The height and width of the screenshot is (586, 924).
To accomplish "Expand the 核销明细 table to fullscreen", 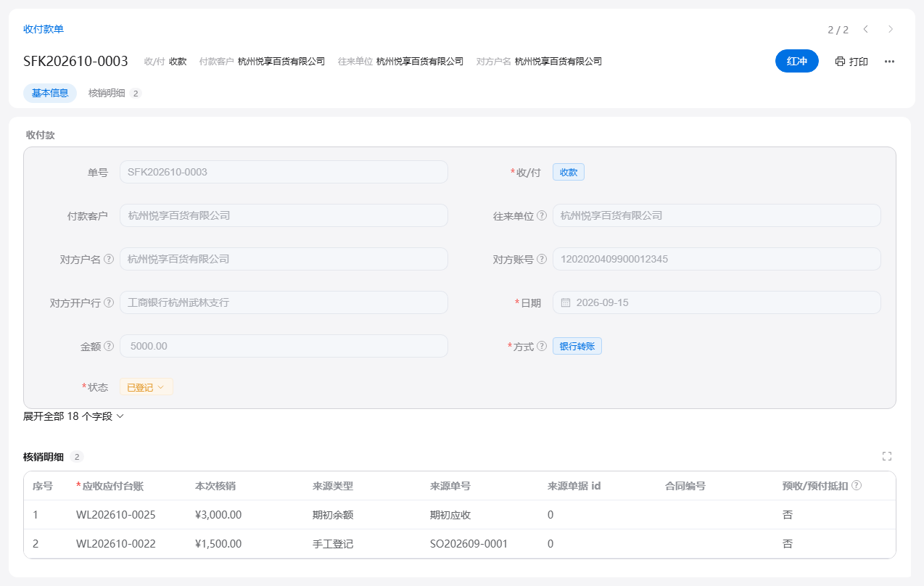I will point(886,456).
